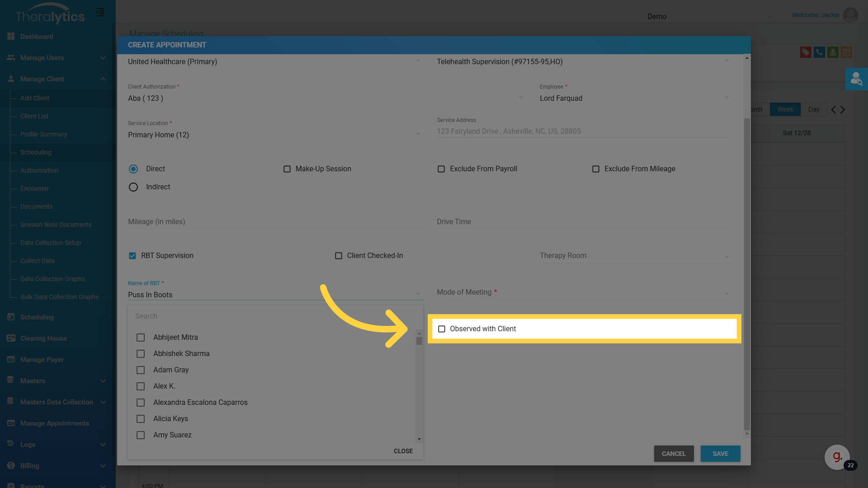The width and height of the screenshot is (868, 488).
Task: Select the Indirect radio button
Action: (x=133, y=187)
